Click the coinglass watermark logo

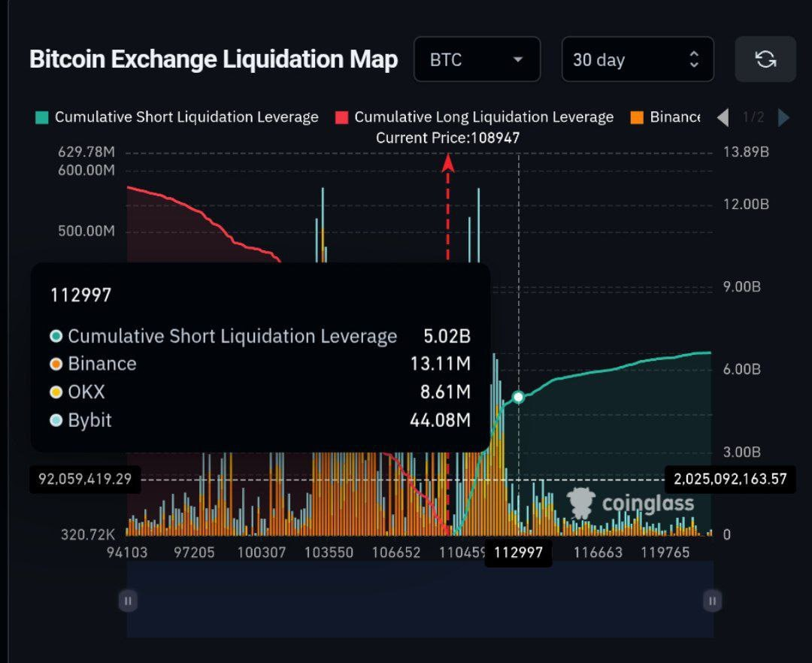(630, 503)
